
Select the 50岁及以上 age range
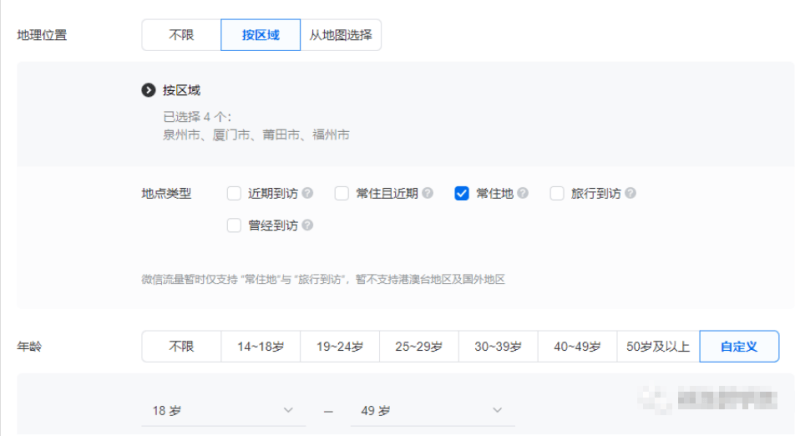coord(658,346)
